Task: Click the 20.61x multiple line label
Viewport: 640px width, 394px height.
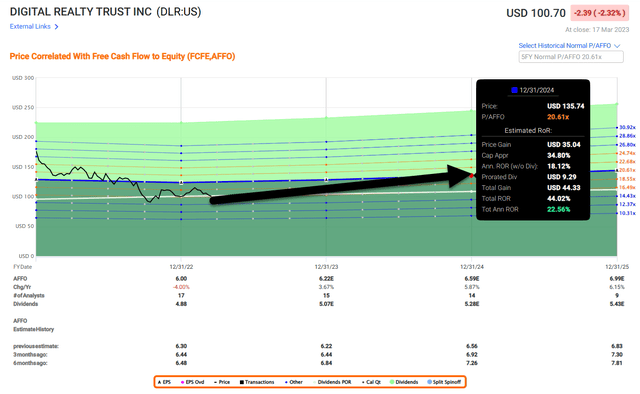Action: pos(627,170)
